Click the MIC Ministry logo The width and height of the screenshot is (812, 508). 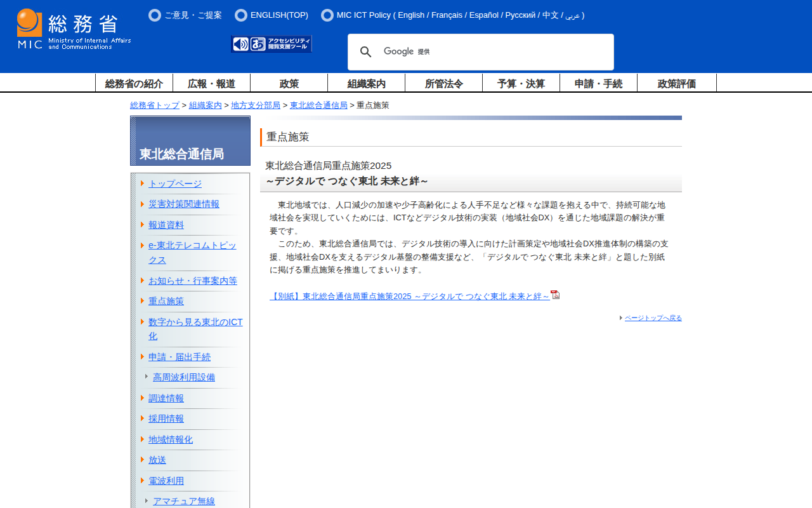pyautogui.click(x=74, y=29)
